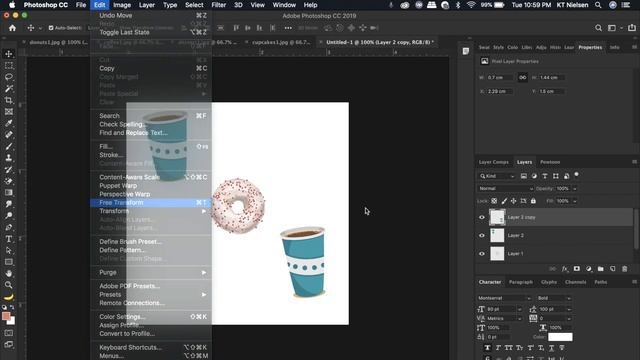Hide the Layer 1 layer
The width and height of the screenshot is (640, 360).
click(x=482, y=253)
